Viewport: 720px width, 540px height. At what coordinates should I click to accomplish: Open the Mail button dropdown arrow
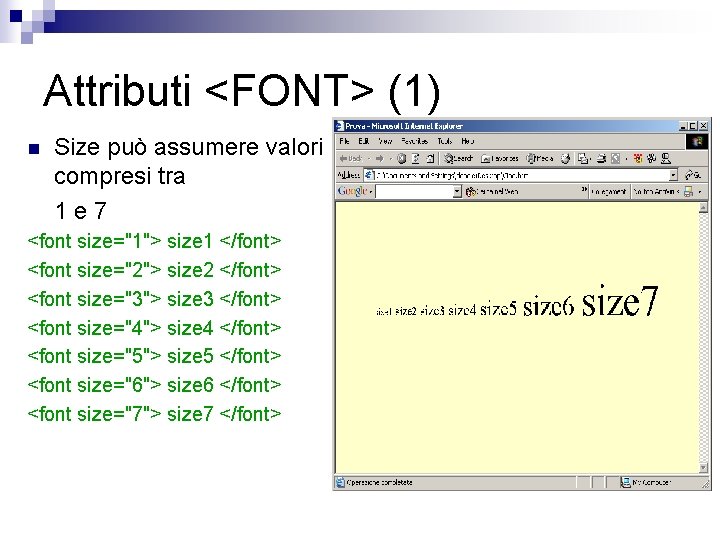click(590, 159)
